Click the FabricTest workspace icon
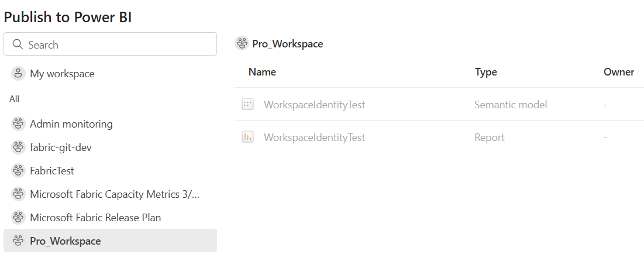This screenshot has width=644, height=254. point(18,171)
